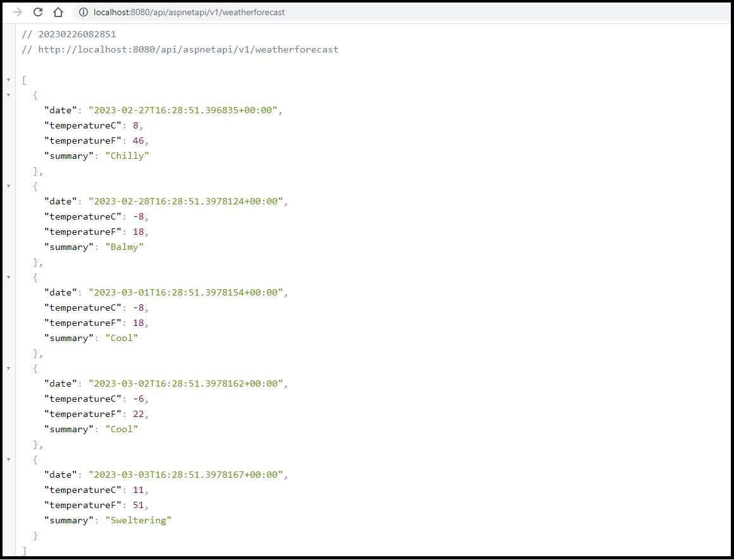Collapse the 2023-03-01 forecast object
This screenshot has height=560, width=734.
8,277
